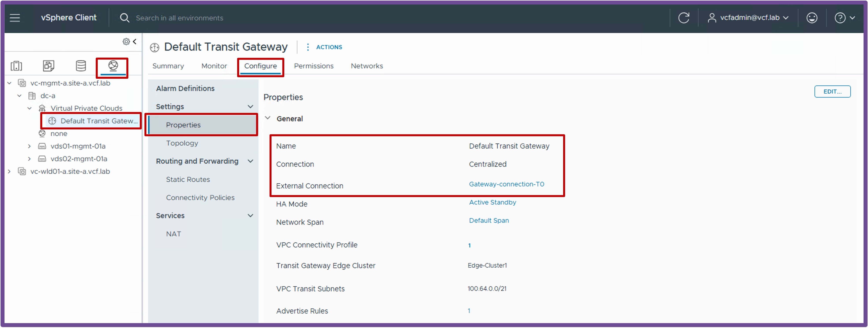Collapse the navigator pane arrow
This screenshot has height=328, width=868.
(135, 41)
